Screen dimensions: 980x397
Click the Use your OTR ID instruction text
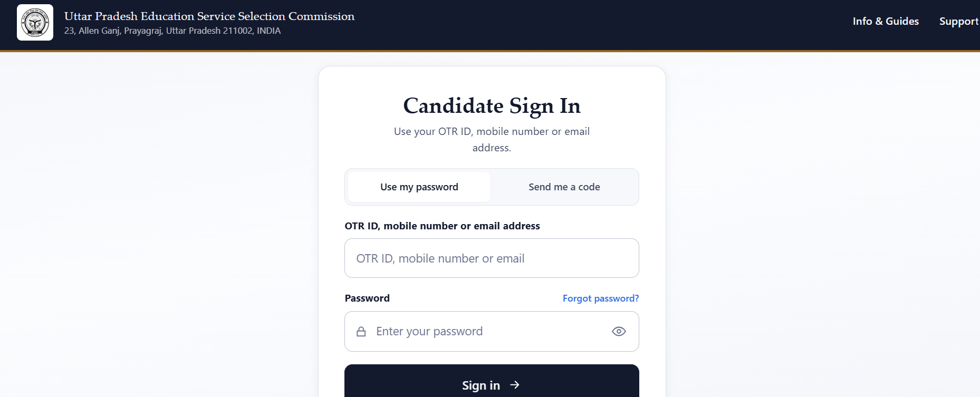click(492, 139)
